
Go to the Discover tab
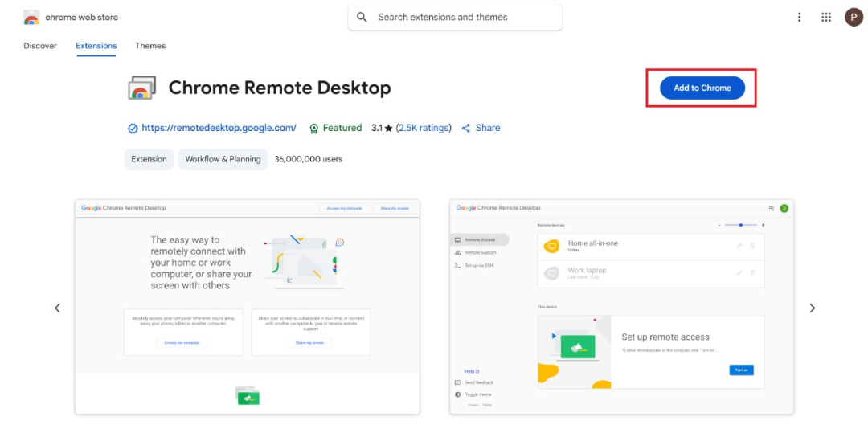(x=40, y=46)
